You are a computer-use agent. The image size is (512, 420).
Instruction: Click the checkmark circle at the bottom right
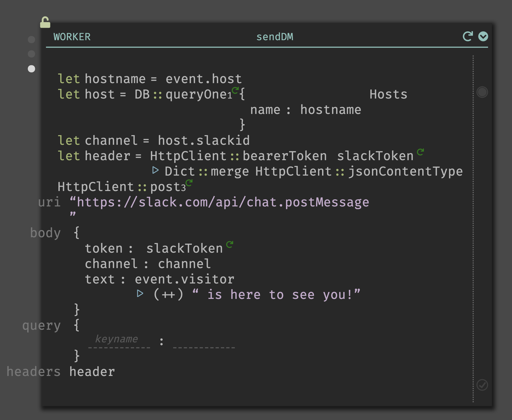[482, 385]
